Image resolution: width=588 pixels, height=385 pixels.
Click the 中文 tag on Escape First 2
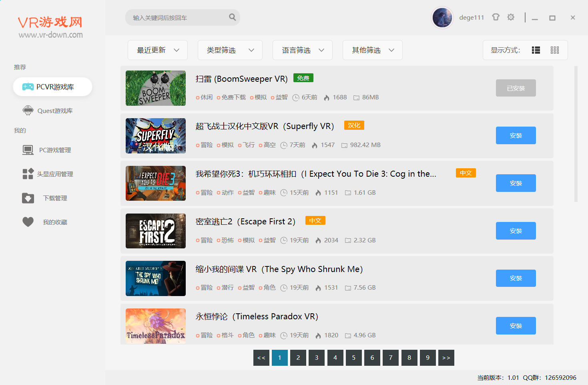pos(315,220)
